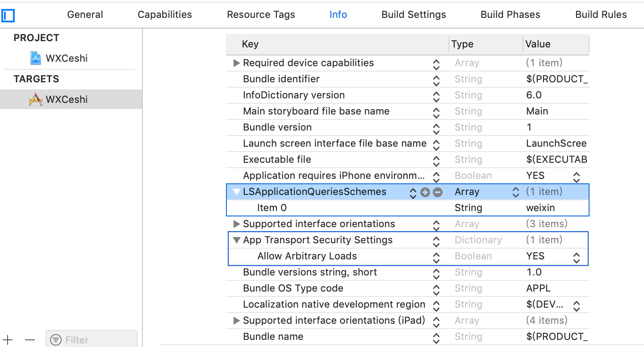Open key stepper for Launch screen interface file

point(436,145)
